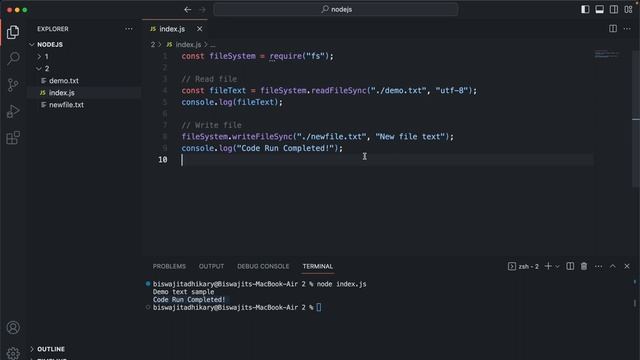The height and width of the screenshot is (360, 640).
Task: Toggle the bottom panel layout icon
Action: pos(599,9)
